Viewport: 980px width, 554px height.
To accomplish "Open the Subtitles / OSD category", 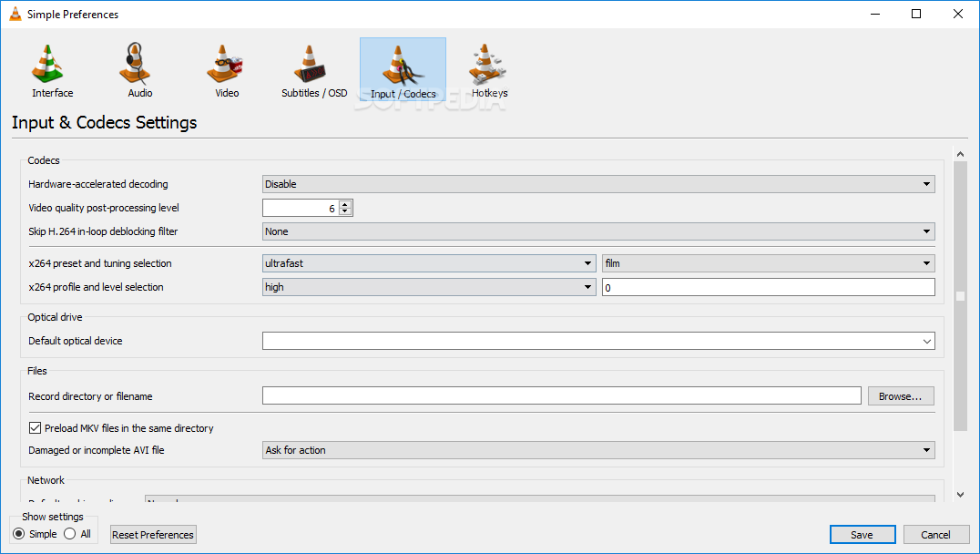I will tap(314, 70).
